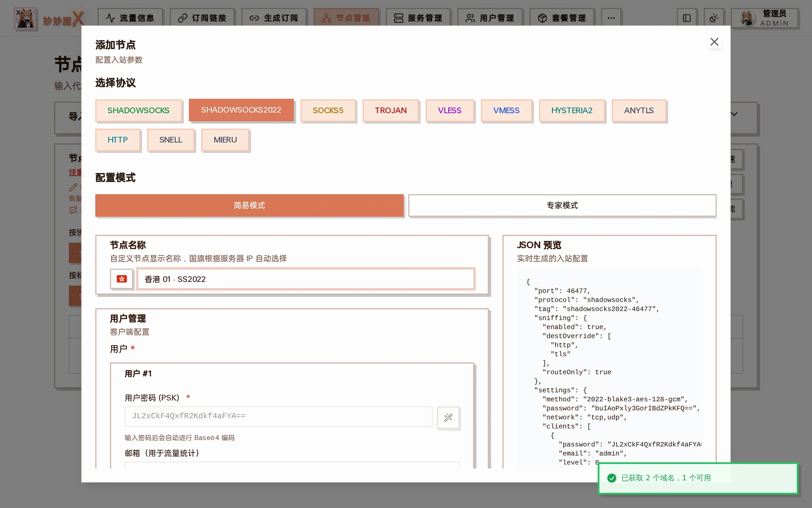This screenshot has height=508, width=812.
Task: Click the "port": 46477 line in JSON
Action: pos(562,291)
